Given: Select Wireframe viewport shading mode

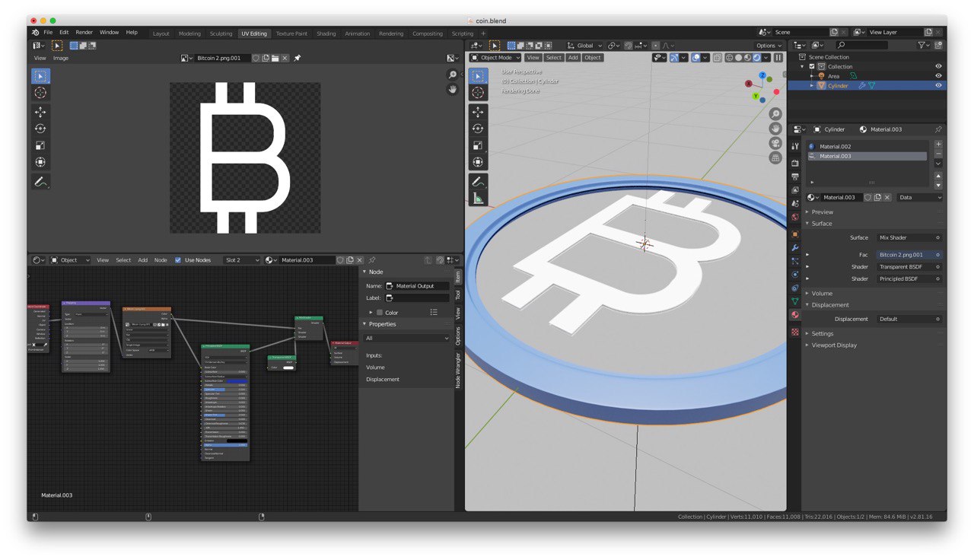Looking at the screenshot, I should tap(729, 57).
